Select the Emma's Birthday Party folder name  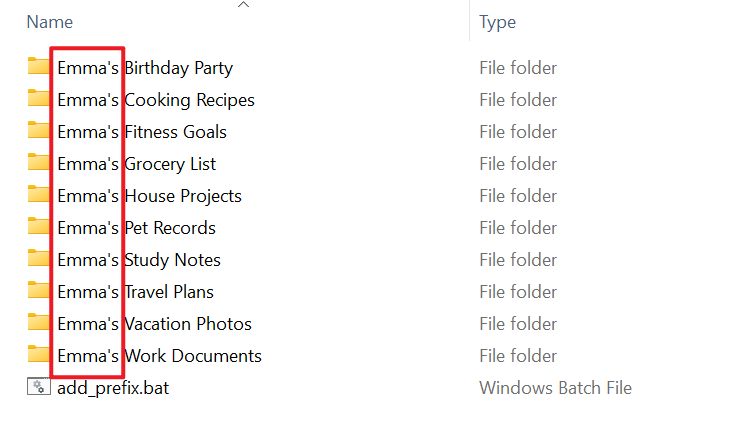click(x=145, y=68)
